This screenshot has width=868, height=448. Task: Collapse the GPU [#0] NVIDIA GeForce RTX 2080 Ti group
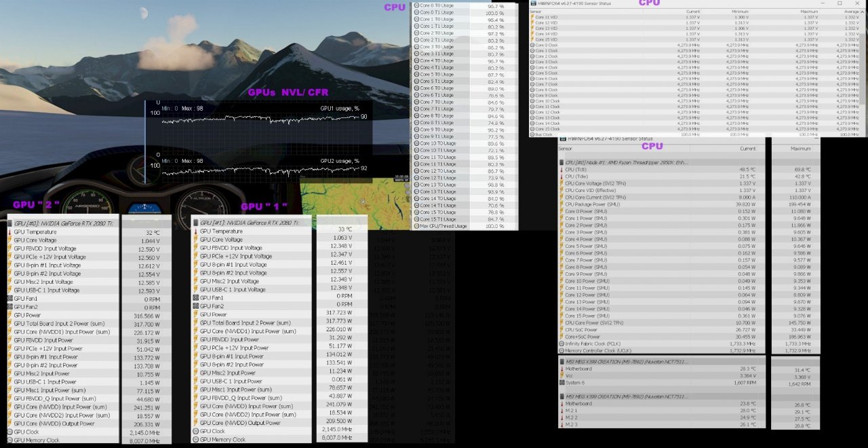click(x=10, y=223)
